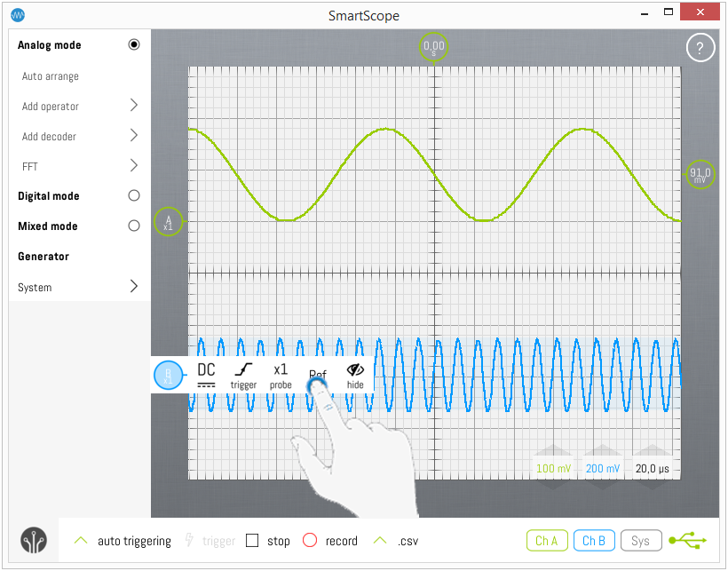The image size is (728, 571).
Task: Click the USB connection status icon
Action: pyautogui.click(x=688, y=541)
